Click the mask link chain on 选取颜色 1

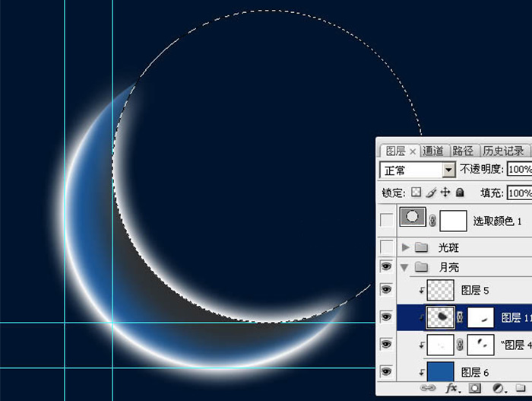(x=433, y=221)
